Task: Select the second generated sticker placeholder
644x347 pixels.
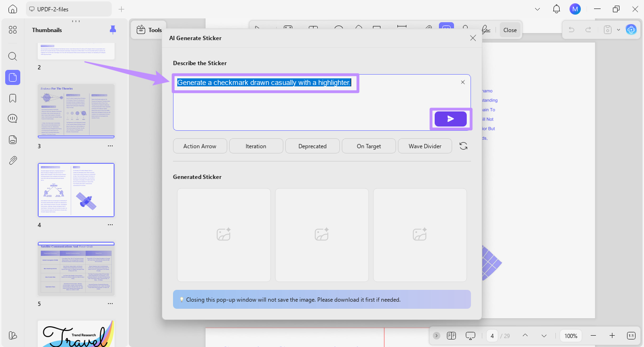Action: (x=322, y=235)
